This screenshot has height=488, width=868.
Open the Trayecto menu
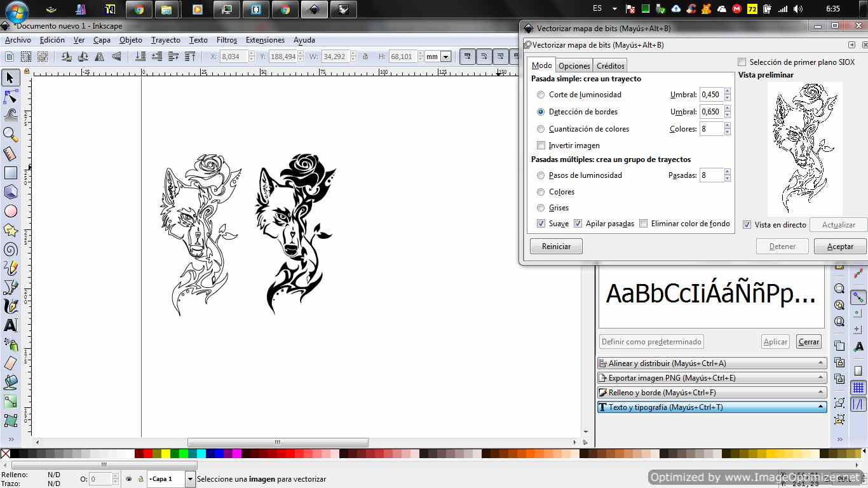click(166, 40)
